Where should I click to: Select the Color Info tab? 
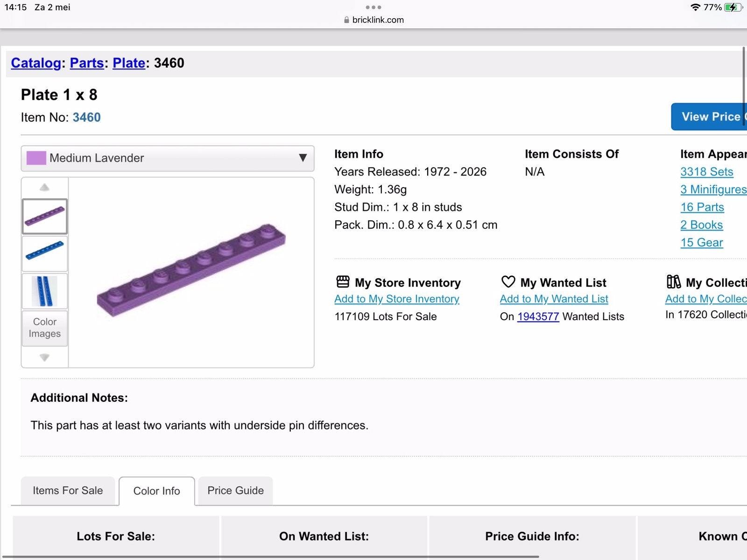[x=156, y=491]
